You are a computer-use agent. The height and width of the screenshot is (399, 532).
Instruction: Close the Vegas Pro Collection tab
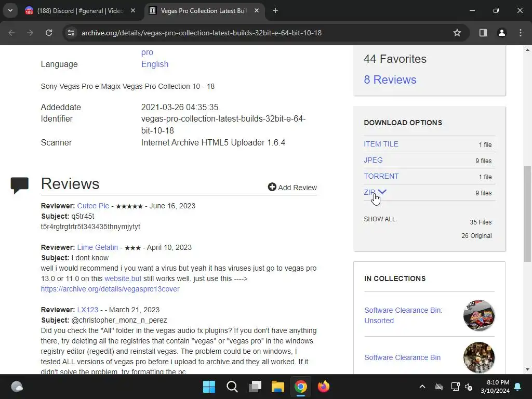257,11
